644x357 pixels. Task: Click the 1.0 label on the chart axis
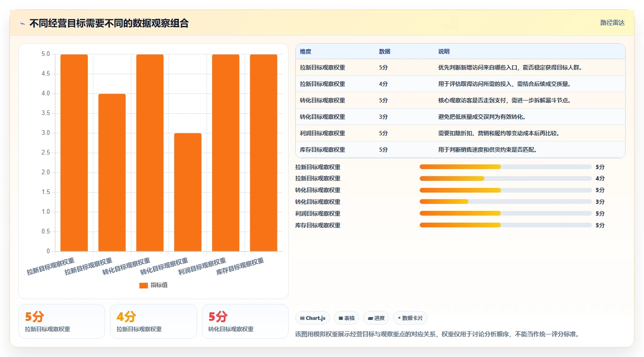pyautogui.click(x=46, y=212)
